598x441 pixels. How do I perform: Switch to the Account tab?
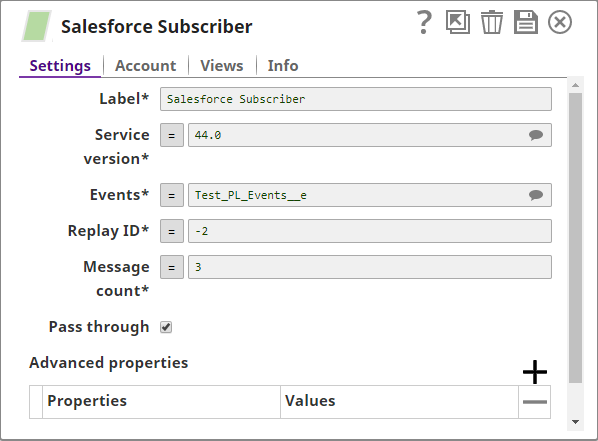tap(146, 66)
